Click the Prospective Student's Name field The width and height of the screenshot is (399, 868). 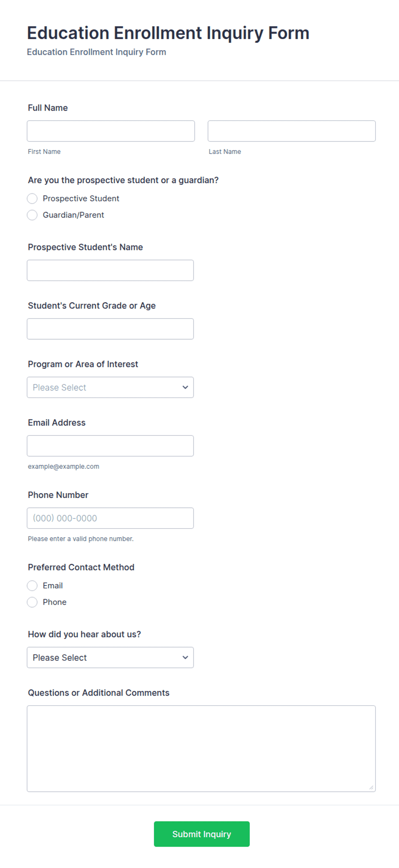click(110, 270)
